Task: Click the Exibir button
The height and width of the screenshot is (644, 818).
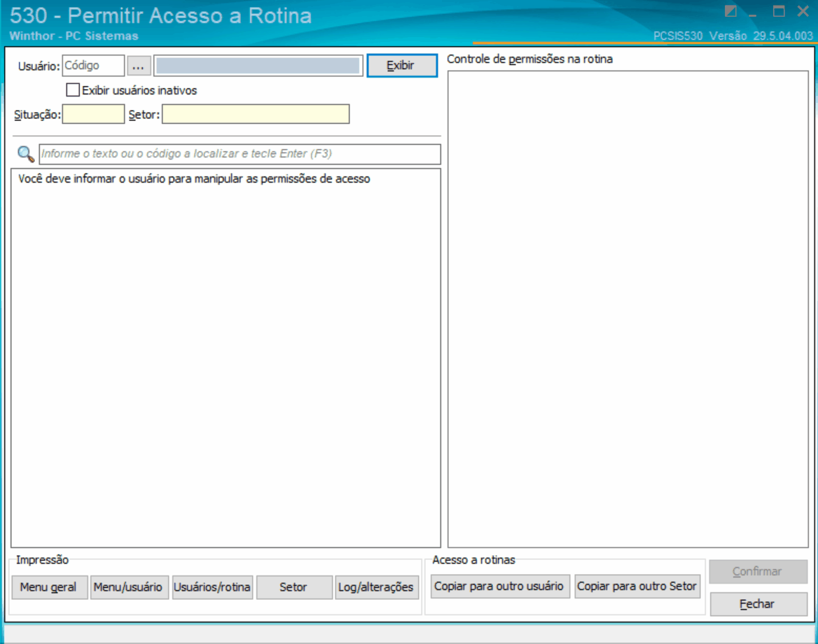Action: (x=402, y=66)
